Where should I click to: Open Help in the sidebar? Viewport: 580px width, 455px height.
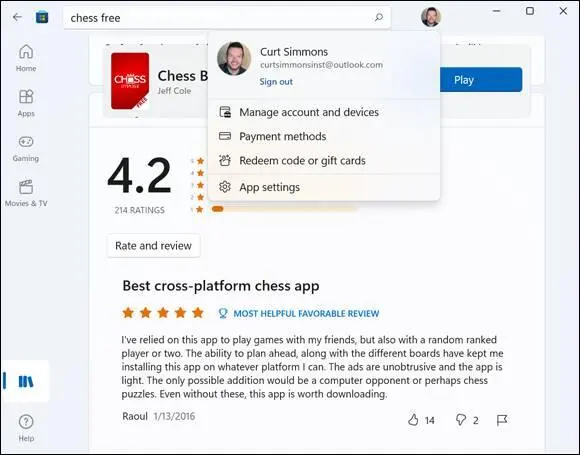point(26,428)
